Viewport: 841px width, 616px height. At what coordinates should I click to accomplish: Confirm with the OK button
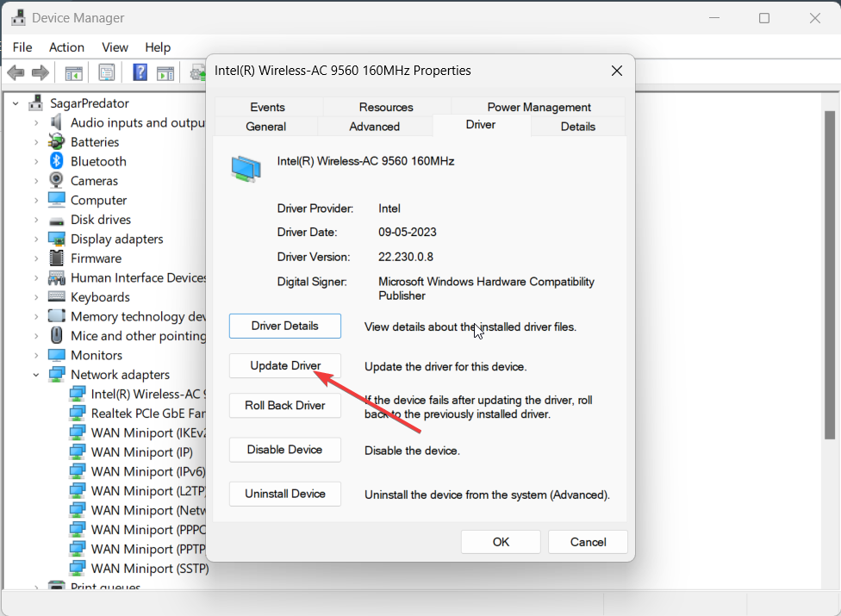[x=501, y=542]
